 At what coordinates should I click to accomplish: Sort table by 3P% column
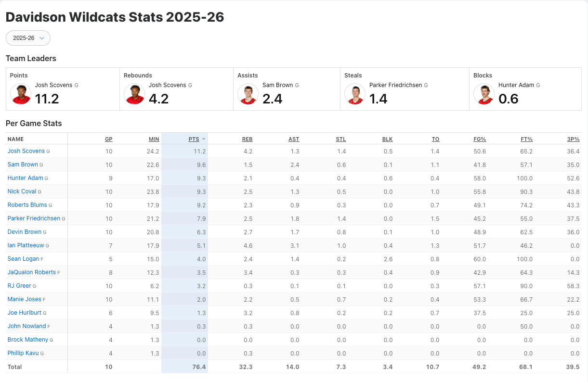(x=573, y=139)
